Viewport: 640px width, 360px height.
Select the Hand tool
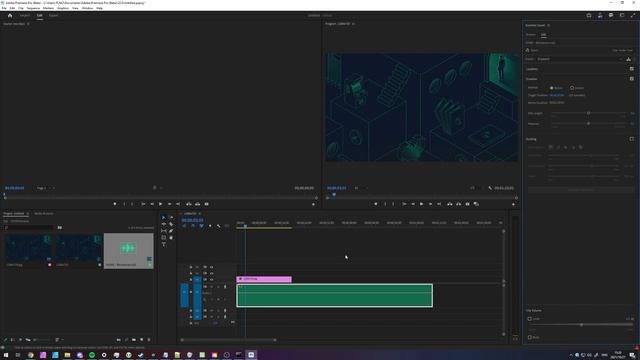pyautogui.click(x=171, y=238)
